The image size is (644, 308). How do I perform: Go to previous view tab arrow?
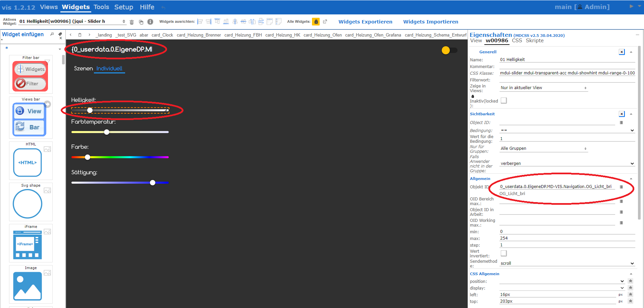pos(70,35)
